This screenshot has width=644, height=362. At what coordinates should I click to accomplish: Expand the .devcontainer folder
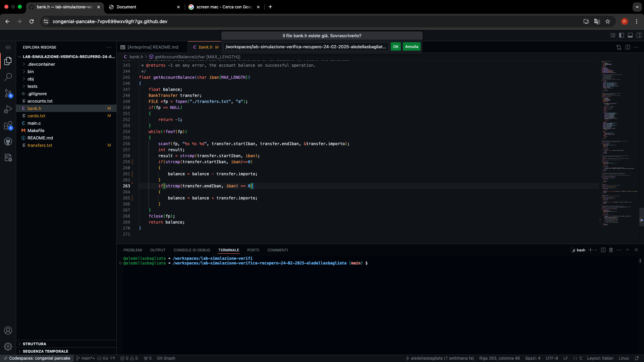click(x=41, y=64)
